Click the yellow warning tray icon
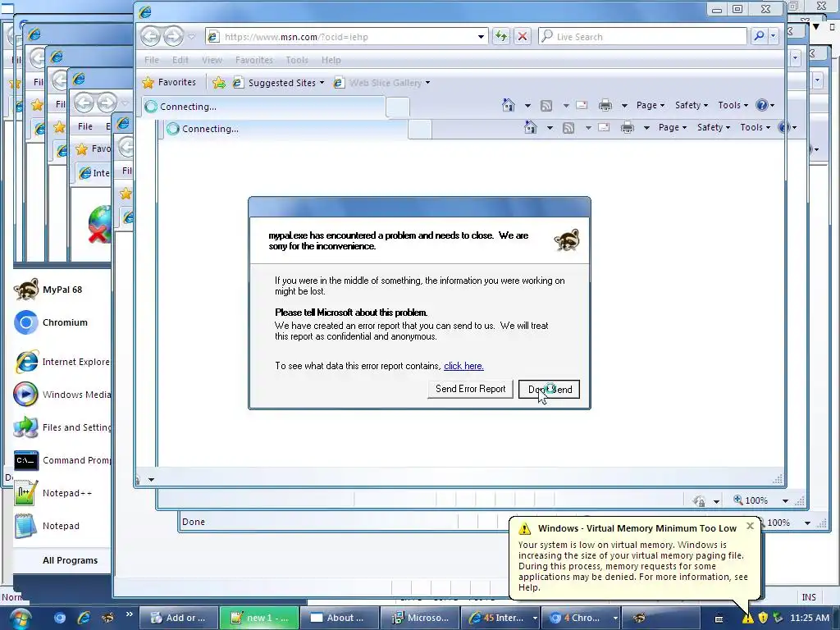The image size is (840, 630). [x=748, y=619]
